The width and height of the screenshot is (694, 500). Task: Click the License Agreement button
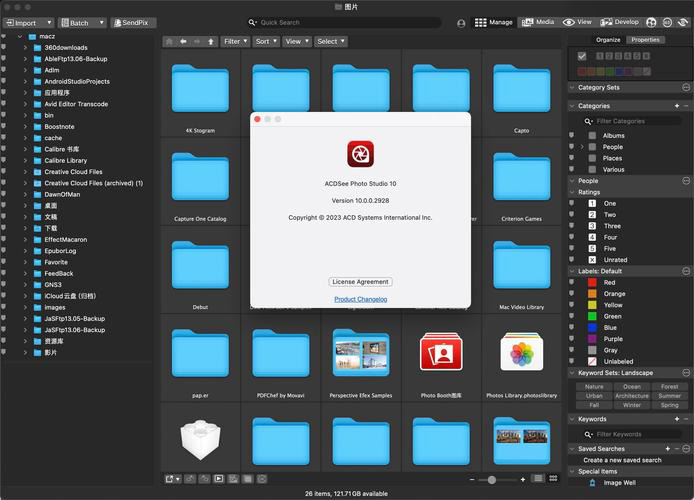pos(360,282)
